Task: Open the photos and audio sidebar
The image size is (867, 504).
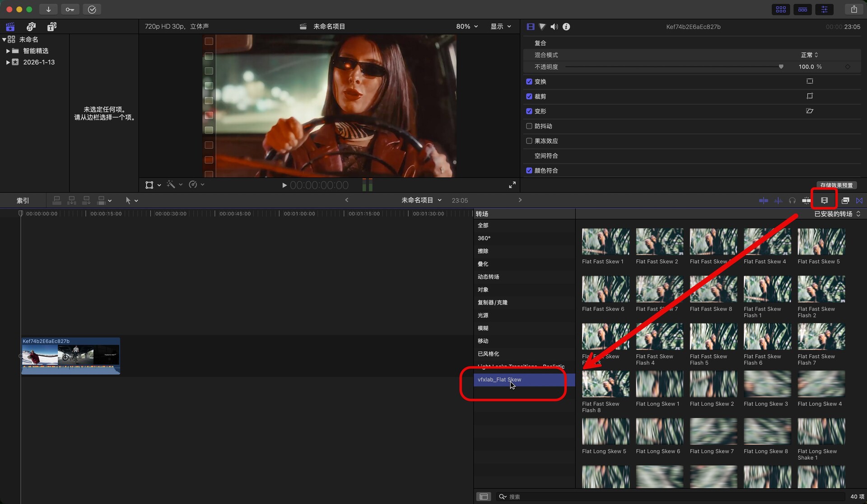Action: (31, 27)
